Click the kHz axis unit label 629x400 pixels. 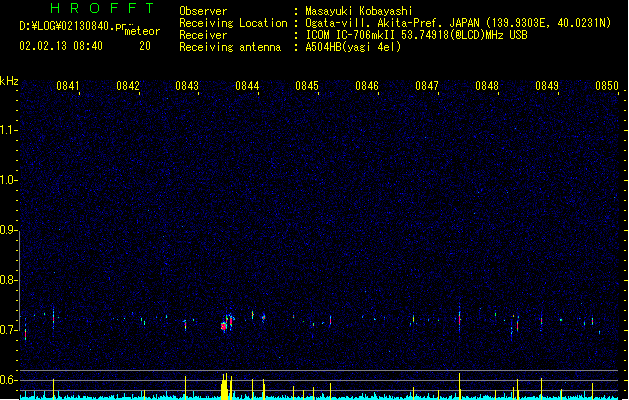9,81
